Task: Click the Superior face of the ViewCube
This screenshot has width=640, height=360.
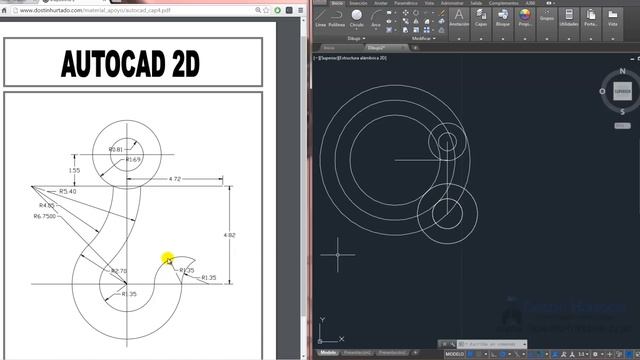Action: pos(622,91)
